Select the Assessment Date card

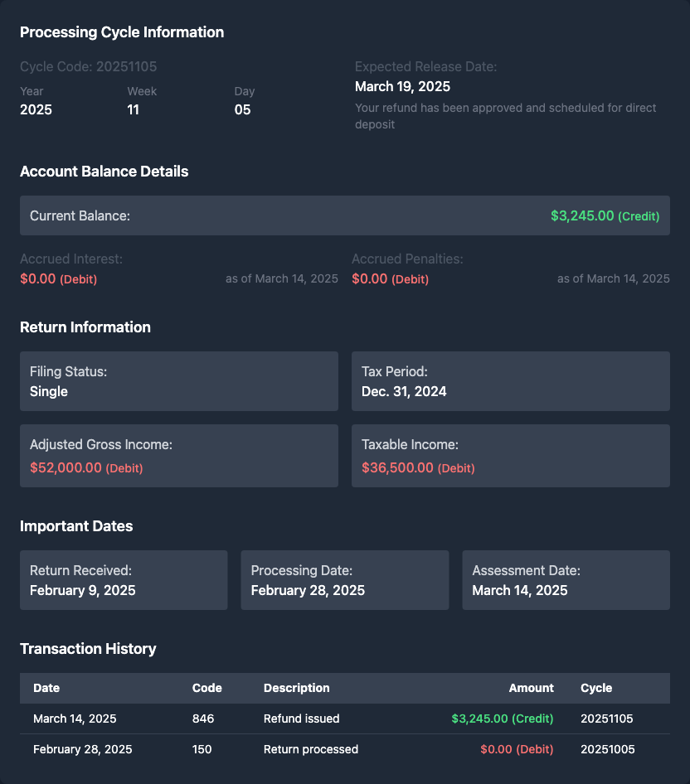[x=566, y=580]
